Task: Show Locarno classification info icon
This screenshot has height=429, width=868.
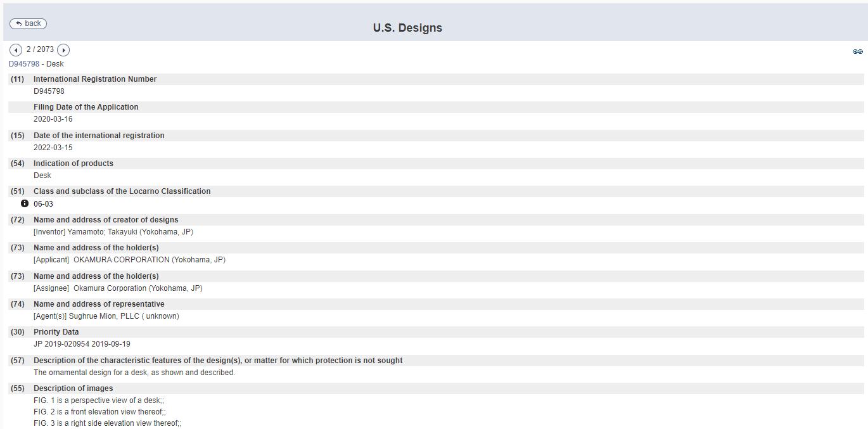Action: point(25,203)
